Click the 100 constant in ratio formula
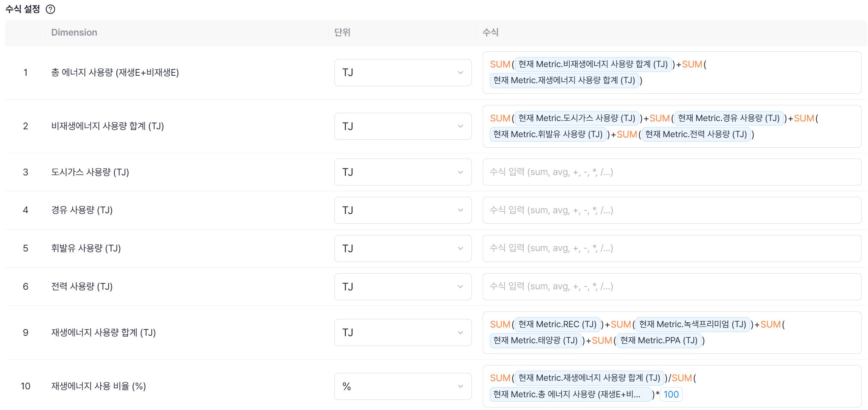The height and width of the screenshot is (410, 868). click(671, 395)
